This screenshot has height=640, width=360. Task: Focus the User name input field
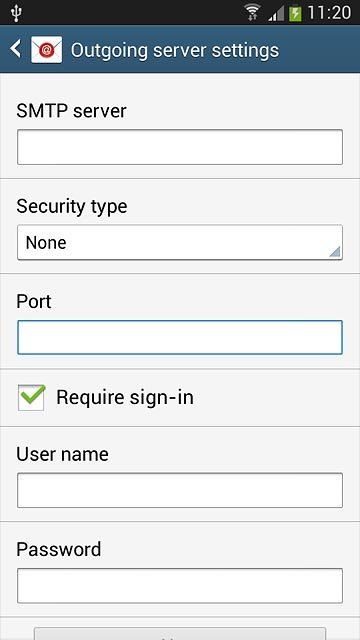[x=180, y=490]
